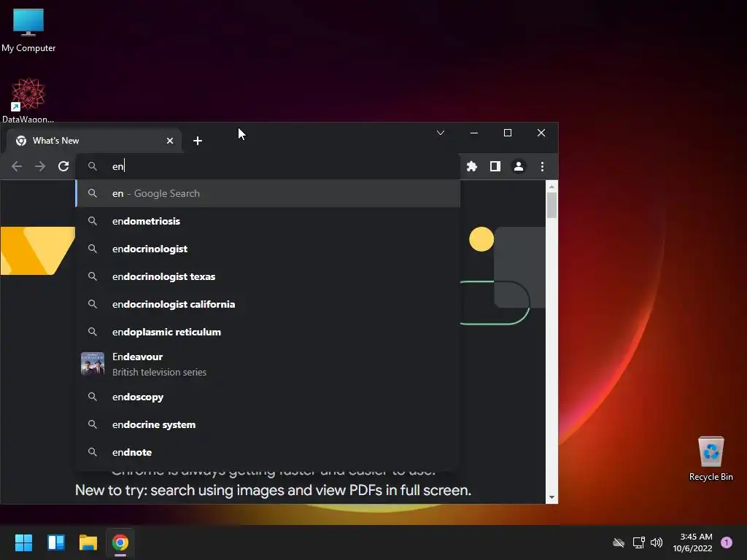Open the Chrome profile avatar menu

519,166
